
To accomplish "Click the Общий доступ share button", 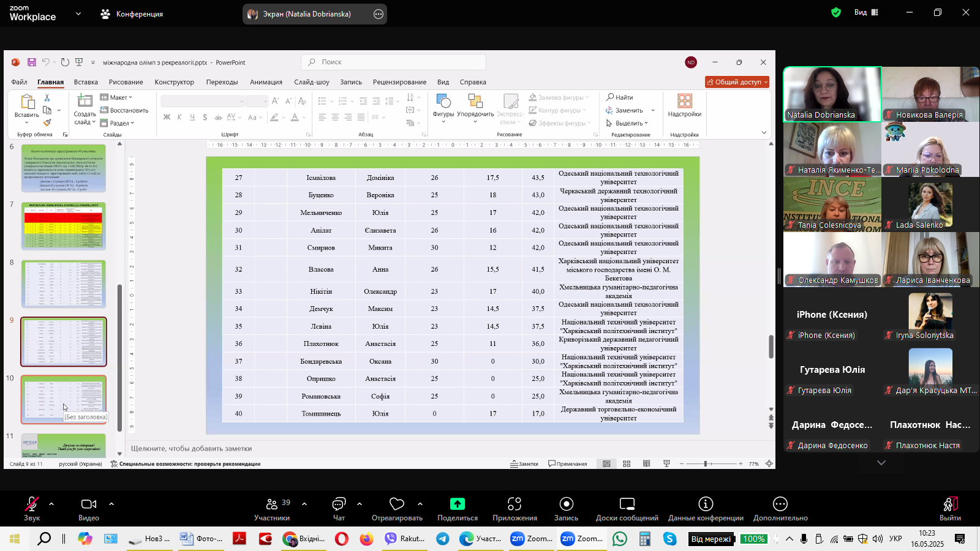I will click(x=737, y=82).
